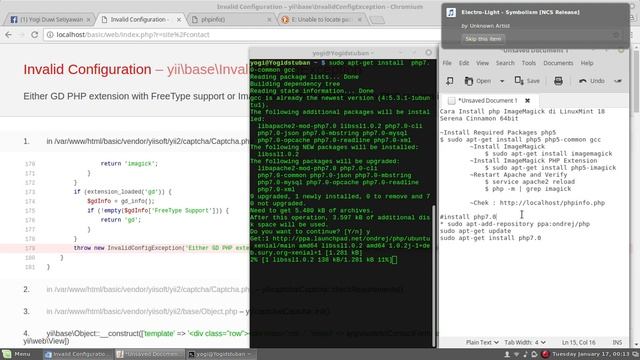The image size is (640, 360).
Task: Open the Tab Width dropdown in status bar
Action: coord(525,342)
